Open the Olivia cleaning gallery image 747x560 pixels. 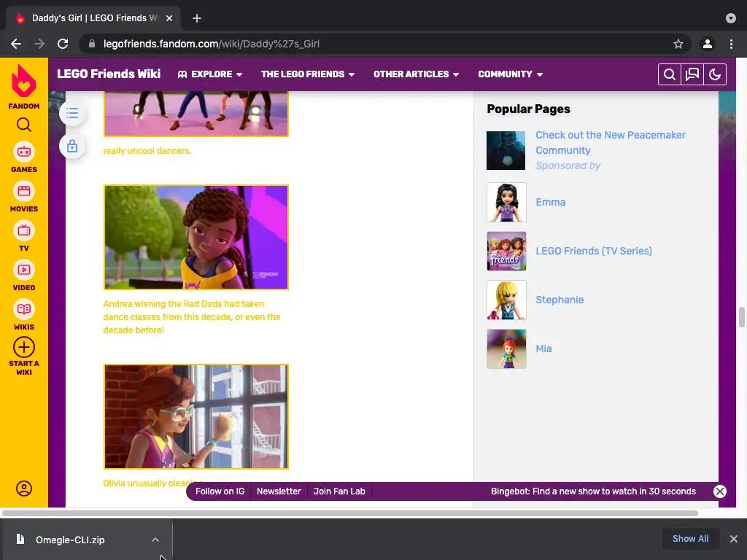196,416
